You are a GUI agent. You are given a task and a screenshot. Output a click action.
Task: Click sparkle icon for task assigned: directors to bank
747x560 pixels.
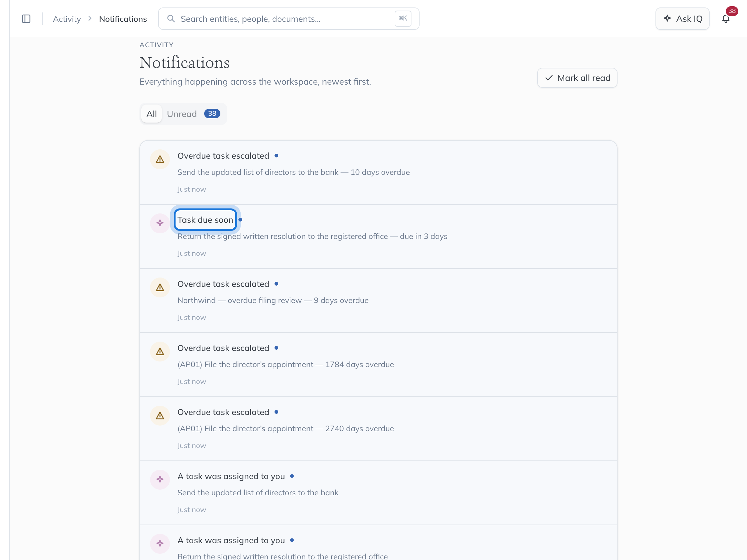pos(160,480)
